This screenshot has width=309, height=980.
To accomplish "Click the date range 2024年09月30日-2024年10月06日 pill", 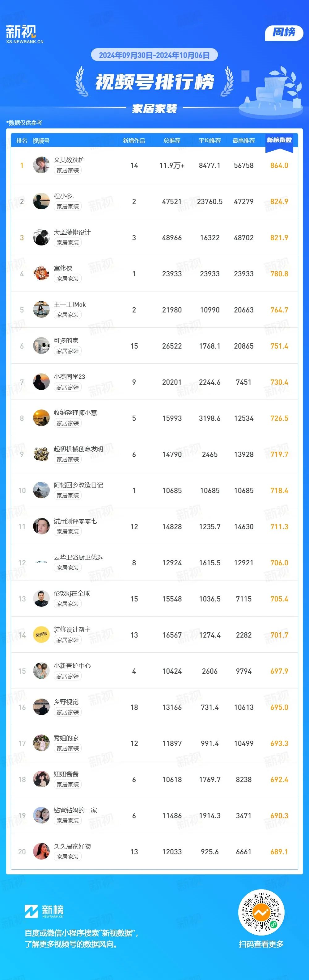I will [154, 55].
